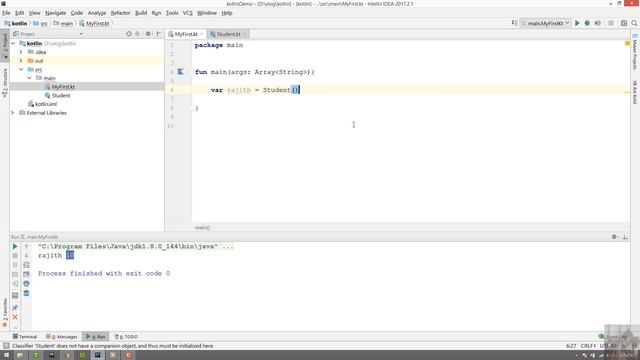This screenshot has height=360, width=640.
Task: Open the VCS menu
Action: (187, 13)
